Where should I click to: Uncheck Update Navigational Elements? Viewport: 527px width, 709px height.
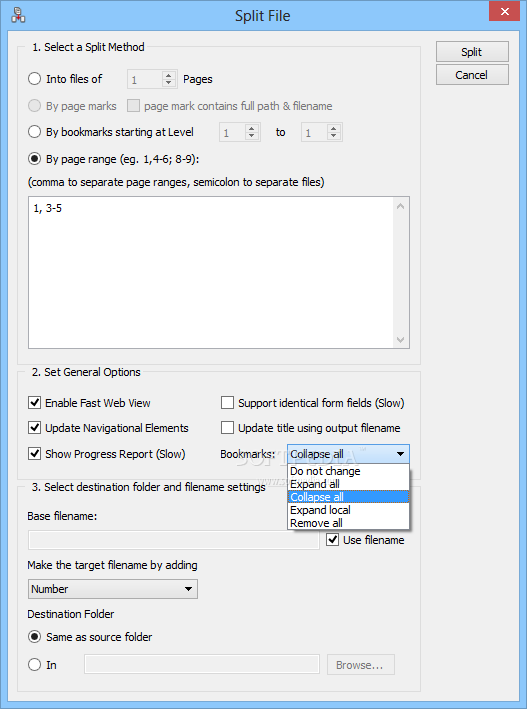(35, 428)
